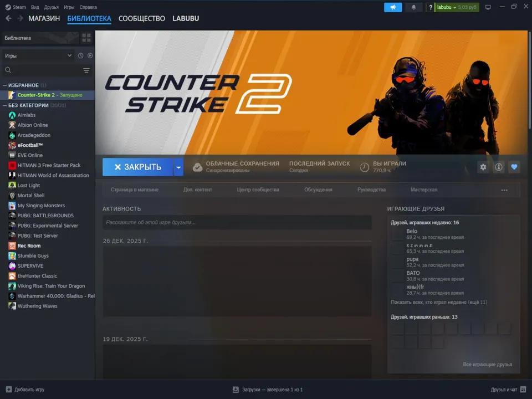Show all who played recently link

tap(439, 302)
